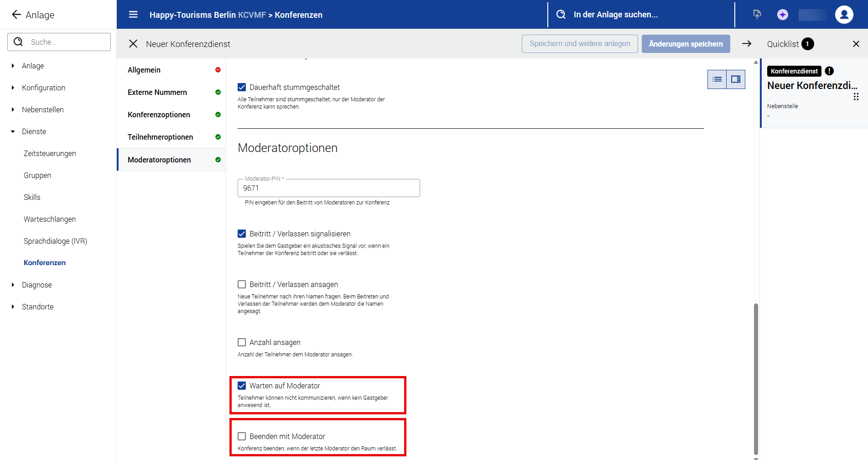Open the hamburger menu in header

pyautogui.click(x=133, y=15)
